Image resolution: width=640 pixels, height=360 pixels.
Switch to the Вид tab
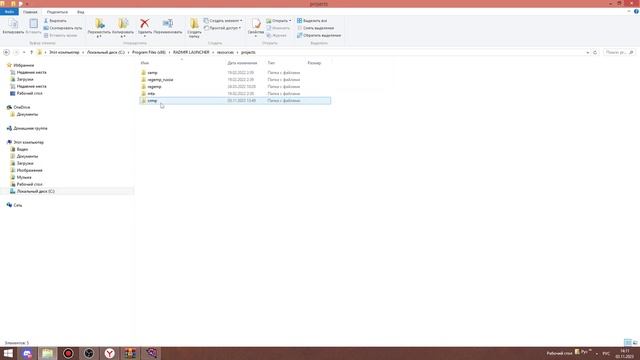pos(80,12)
